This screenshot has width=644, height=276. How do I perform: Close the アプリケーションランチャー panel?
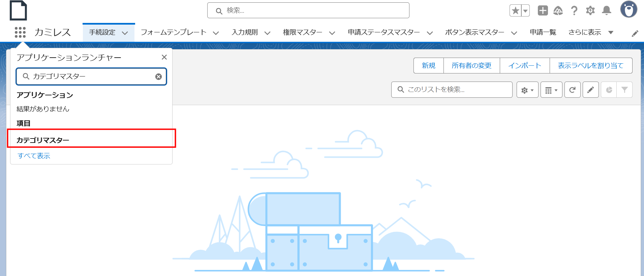pos(164,57)
